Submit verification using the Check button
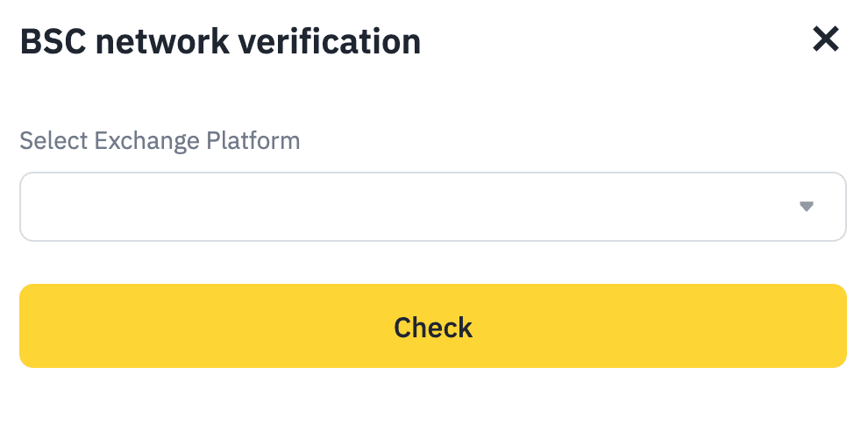This screenshot has width=868, height=424. coord(432,326)
